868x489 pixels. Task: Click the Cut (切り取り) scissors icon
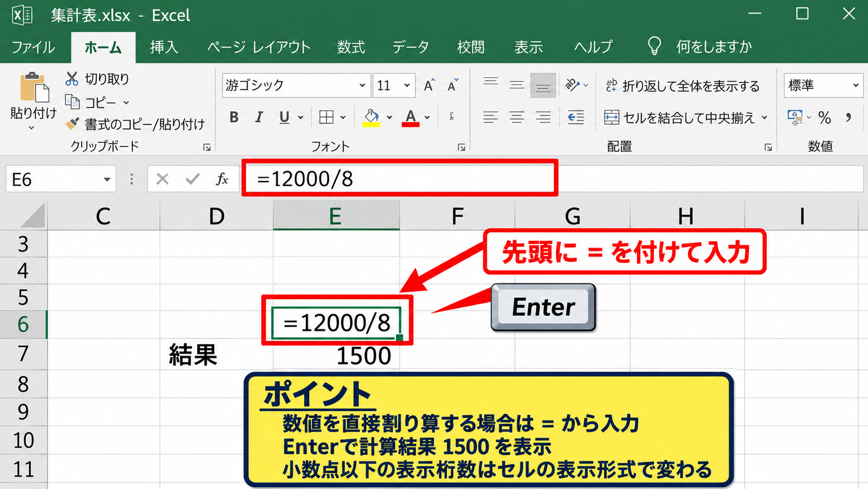pos(72,78)
